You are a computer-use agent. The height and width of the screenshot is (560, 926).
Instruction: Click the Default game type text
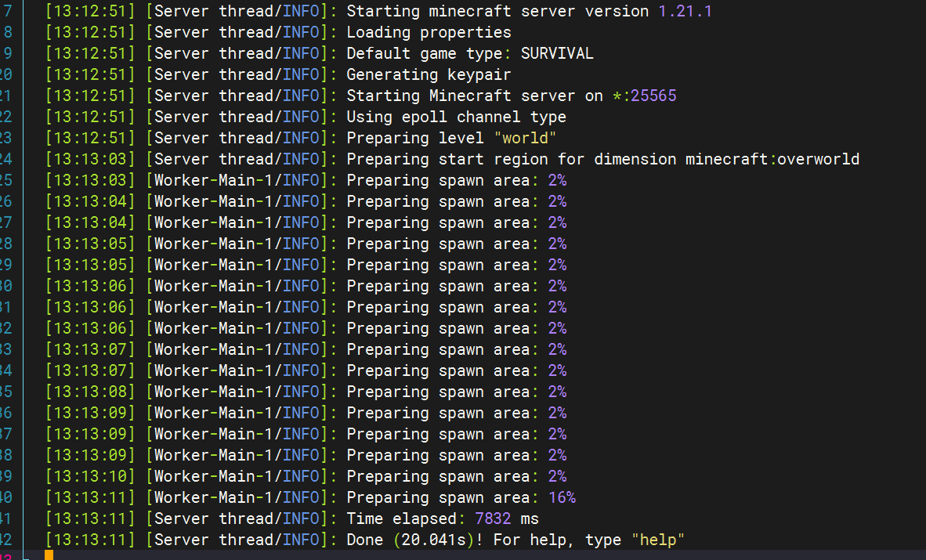click(424, 54)
